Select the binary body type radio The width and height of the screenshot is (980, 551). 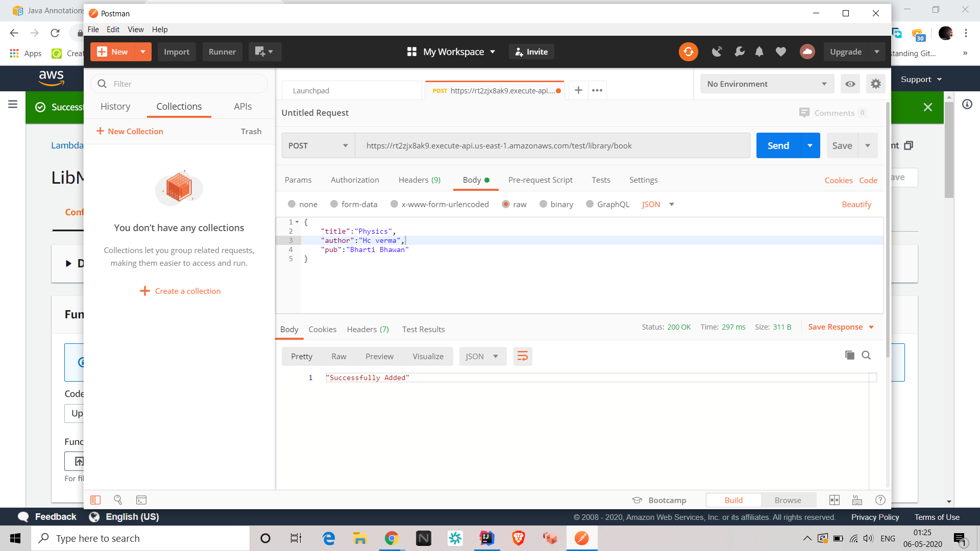pos(543,204)
